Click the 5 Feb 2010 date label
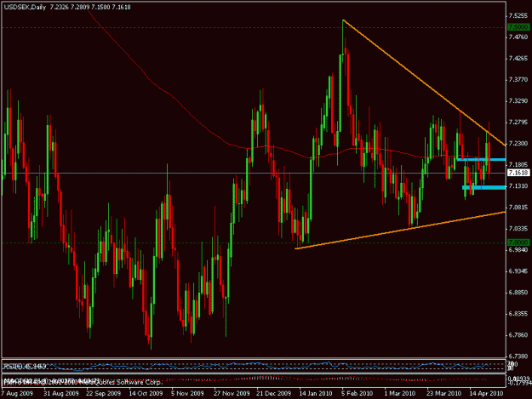This screenshot has height=399, width=532. click(x=358, y=393)
